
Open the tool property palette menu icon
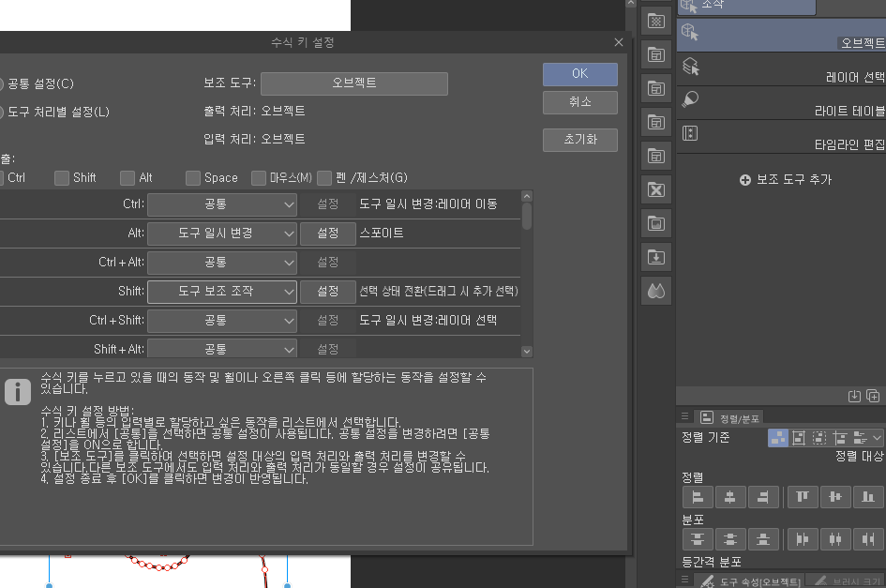click(x=684, y=580)
